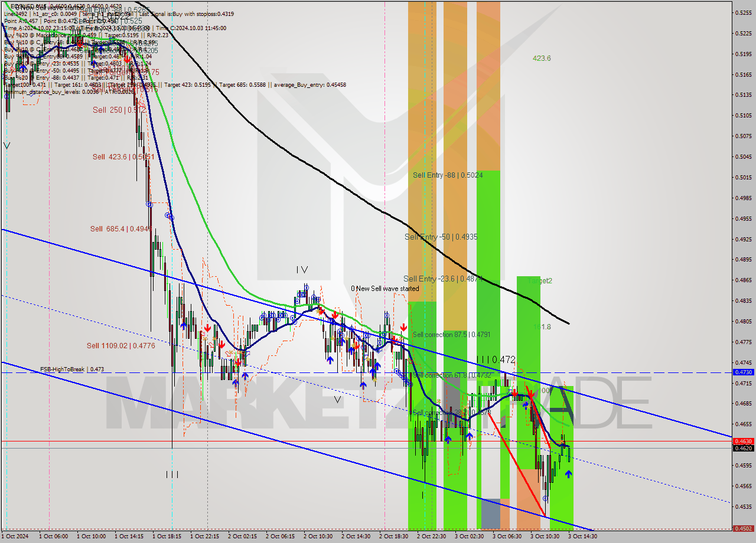Select the '0 New Sell wave started' text
This screenshot has width=756, height=543.
point(385,289)
